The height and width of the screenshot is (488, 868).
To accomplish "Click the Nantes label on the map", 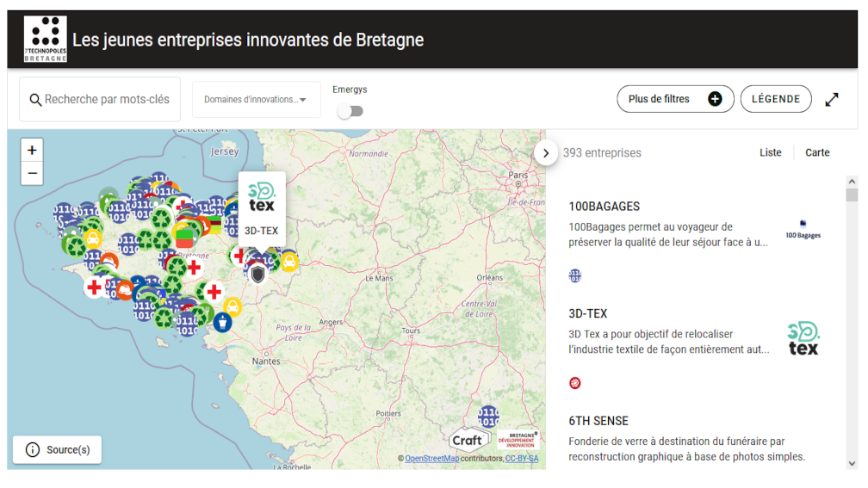I will (266, 361).
